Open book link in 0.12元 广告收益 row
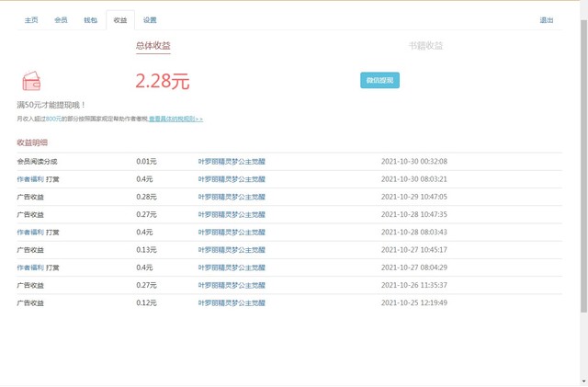 232,302
